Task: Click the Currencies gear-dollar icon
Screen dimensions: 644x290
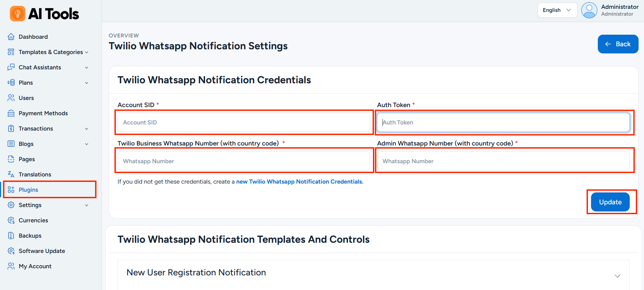Action: [x=11, y=220]
